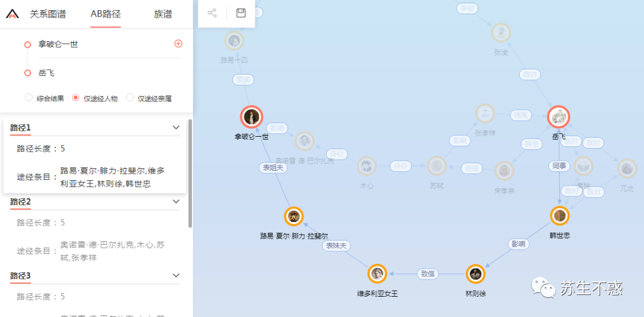Click the 路径2 heading text
The image size is (644, 317).
click(20, 202)
